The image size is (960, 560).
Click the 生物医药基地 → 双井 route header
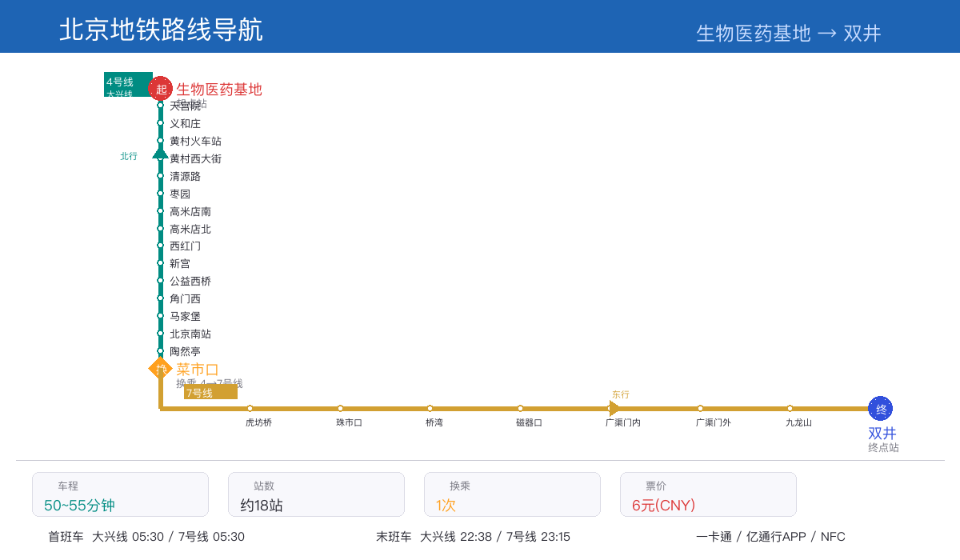(x=788, y=34)
